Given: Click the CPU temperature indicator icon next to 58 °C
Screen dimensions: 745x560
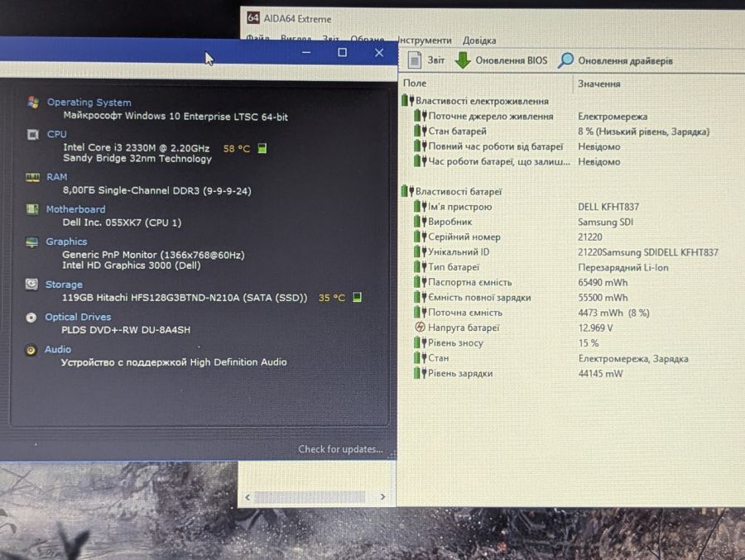Looking at the screenshot, I should pos(262,148).
